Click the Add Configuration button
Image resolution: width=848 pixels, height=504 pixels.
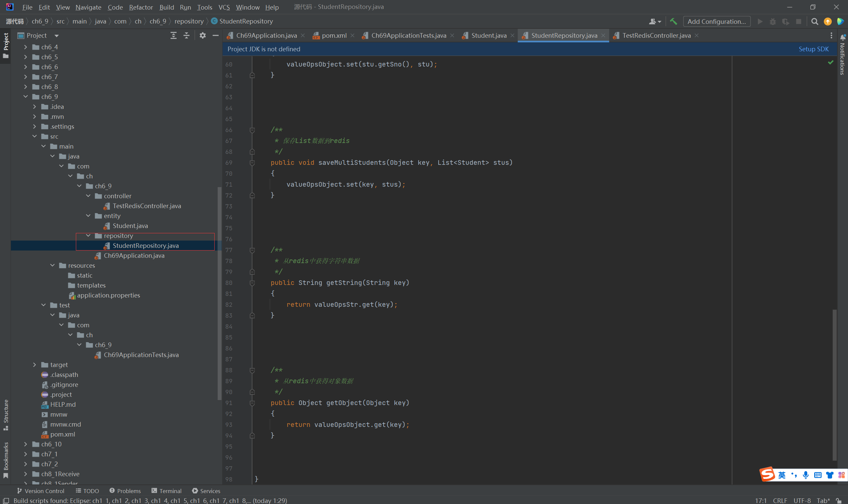click(716, 22)
